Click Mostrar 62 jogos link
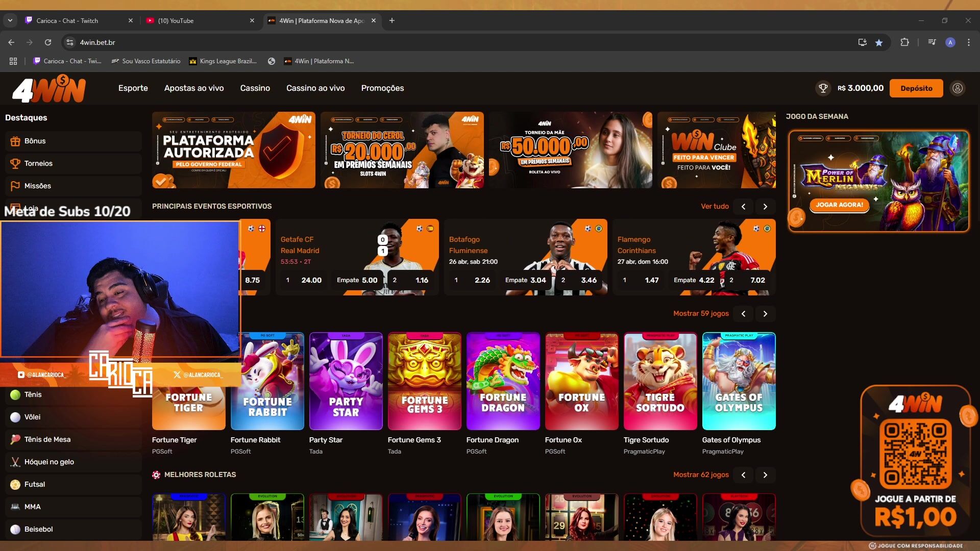 tap(701, 475)
